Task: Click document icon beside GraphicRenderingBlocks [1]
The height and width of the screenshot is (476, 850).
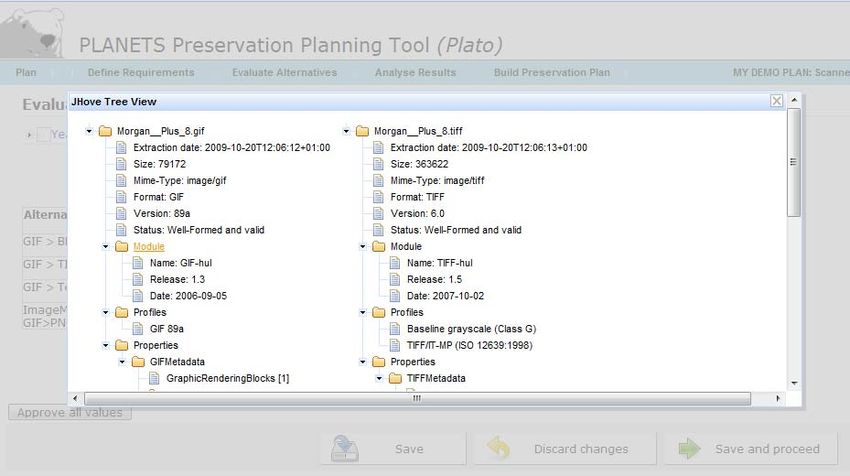Action: (154, 378)
